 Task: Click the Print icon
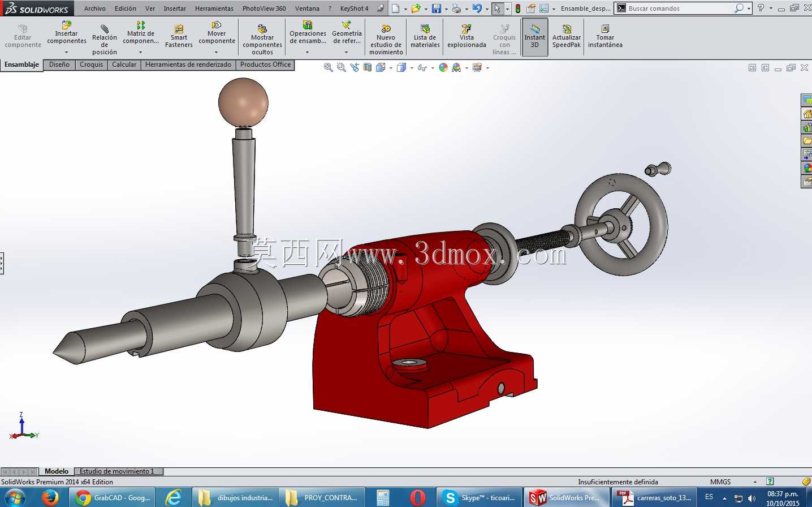(456, 8)
